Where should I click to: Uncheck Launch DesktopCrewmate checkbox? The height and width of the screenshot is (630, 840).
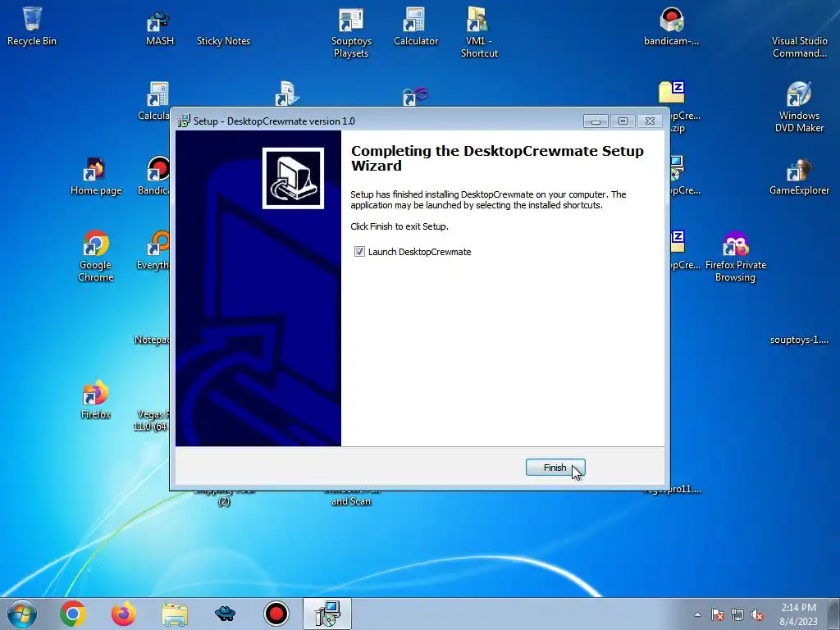click(359, 252)
